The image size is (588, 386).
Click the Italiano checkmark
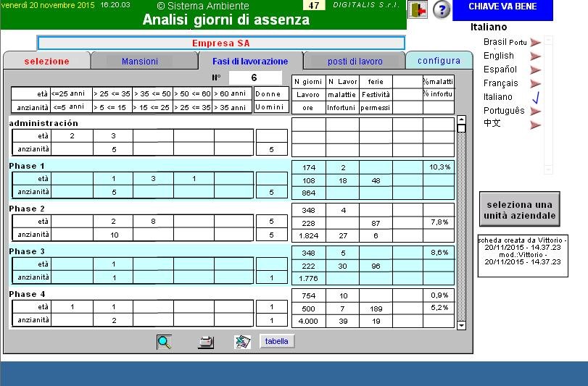(537, 97)
